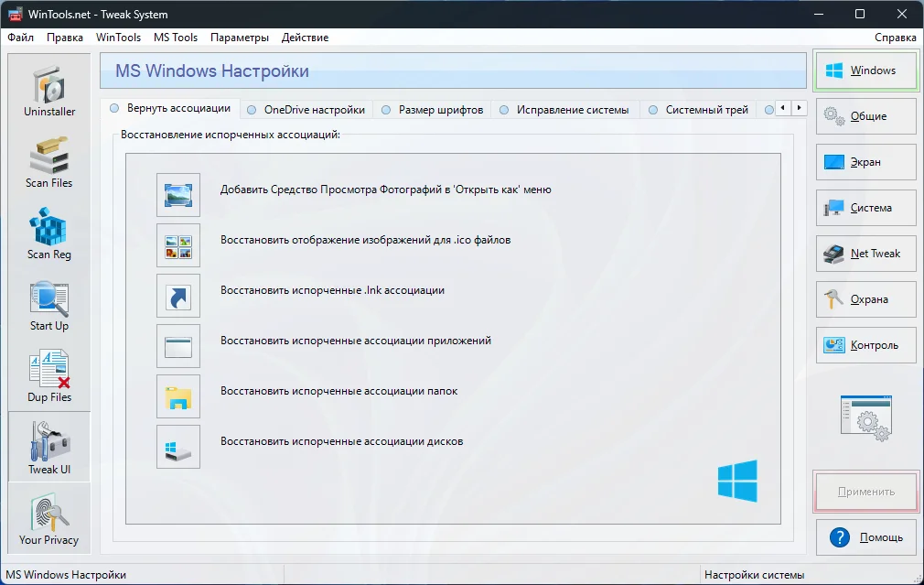Click the restore .lnk associations shortcut icon

coord(177,295)
